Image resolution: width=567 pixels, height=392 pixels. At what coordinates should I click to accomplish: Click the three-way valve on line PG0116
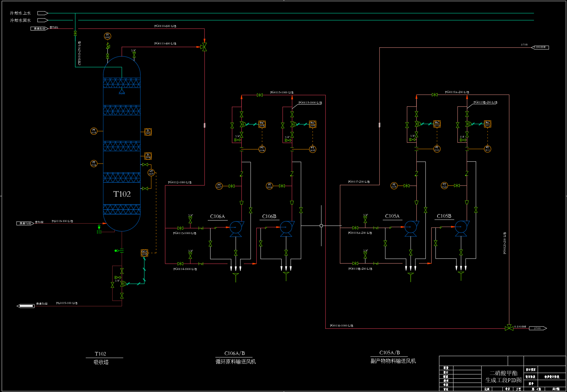(x=509, y=328)
